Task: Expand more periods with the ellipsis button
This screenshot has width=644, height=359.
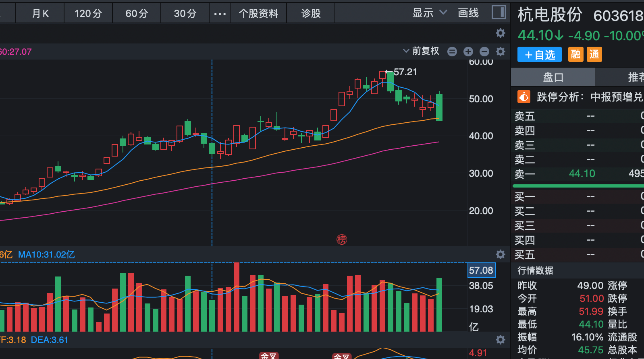Action: tap(220, 13)
